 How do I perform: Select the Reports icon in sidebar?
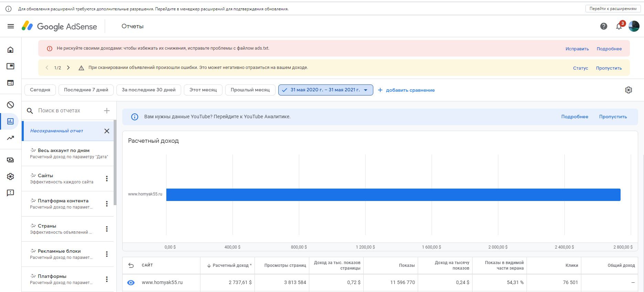click(x=11, y=121)
